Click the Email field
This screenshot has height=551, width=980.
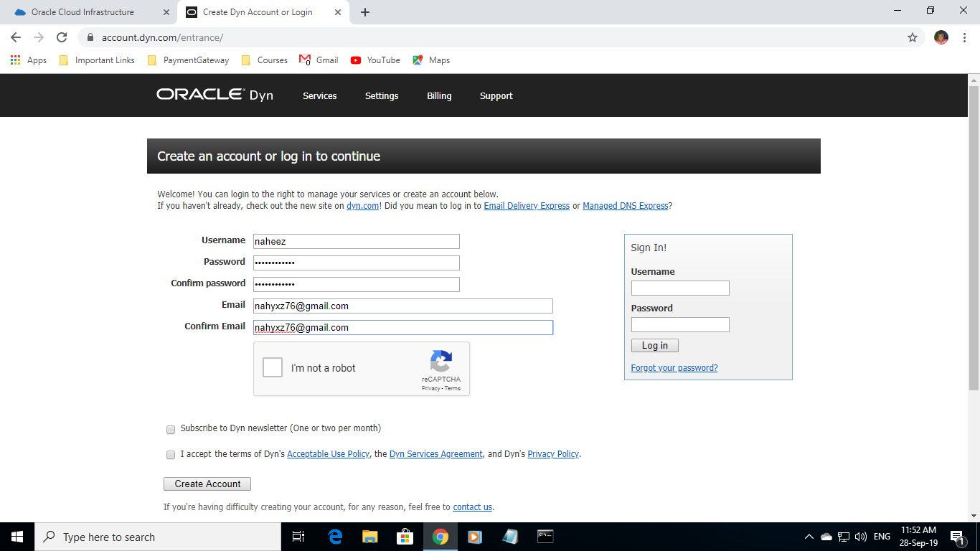(x=403, y=306)
